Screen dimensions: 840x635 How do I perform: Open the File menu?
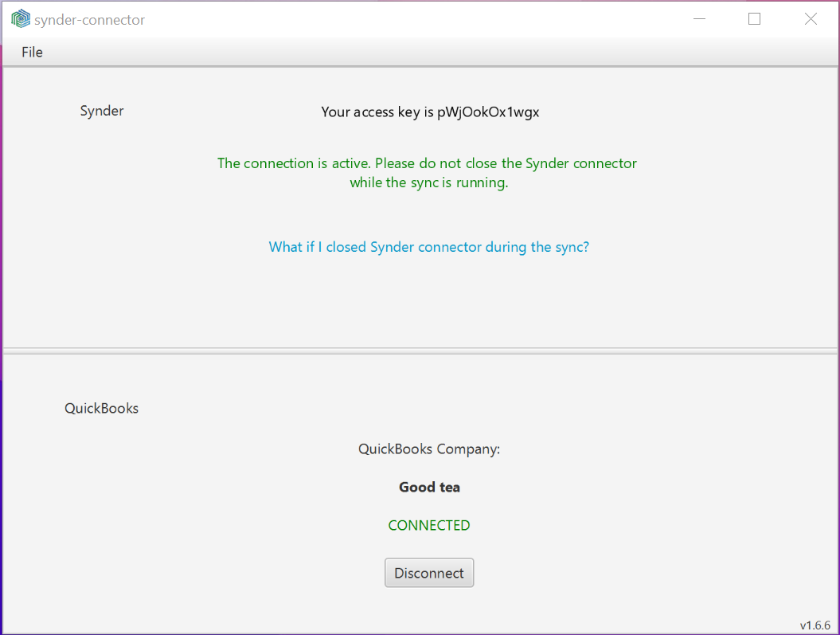32,52
